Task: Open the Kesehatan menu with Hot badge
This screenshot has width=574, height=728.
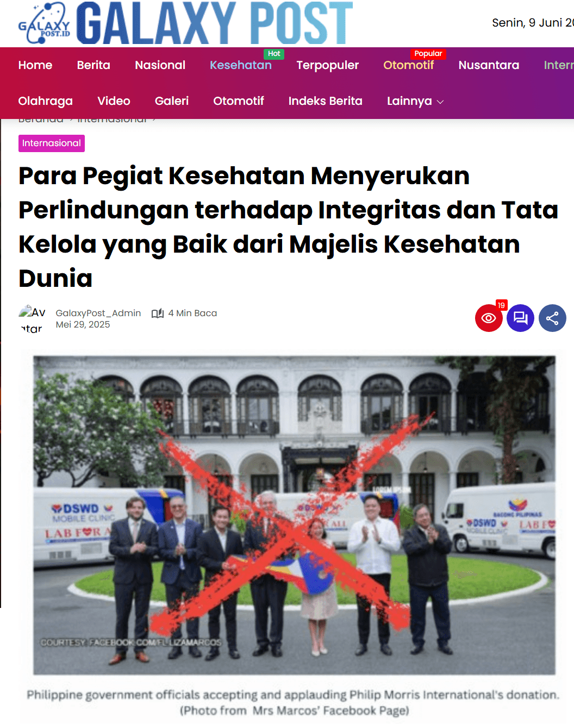Action: 241,65
